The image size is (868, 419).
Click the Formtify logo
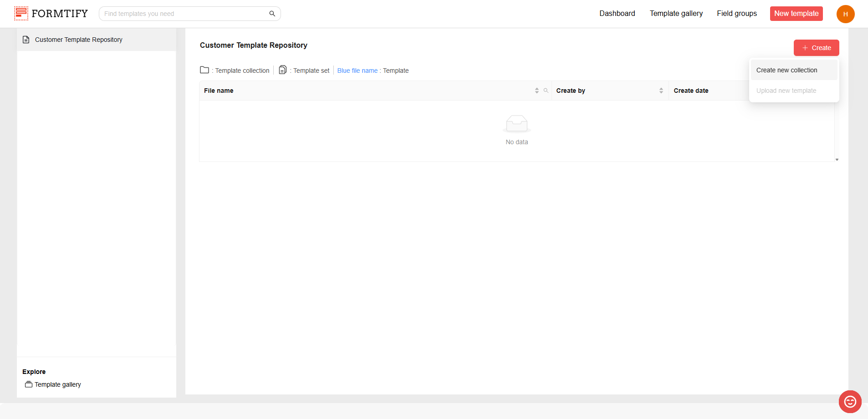tap(51, 14)
